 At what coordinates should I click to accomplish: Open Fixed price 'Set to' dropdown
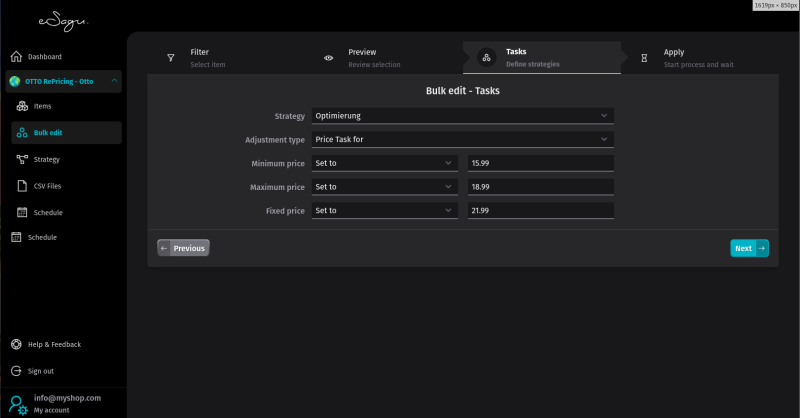384,211
